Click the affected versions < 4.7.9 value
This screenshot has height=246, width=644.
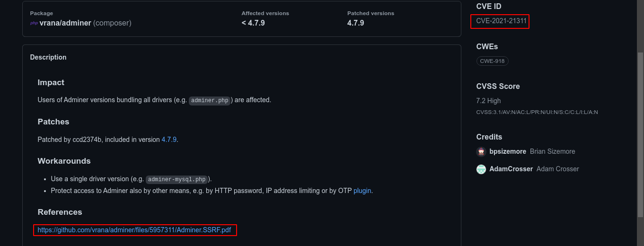pyautogui.click(x=253, y=23)
